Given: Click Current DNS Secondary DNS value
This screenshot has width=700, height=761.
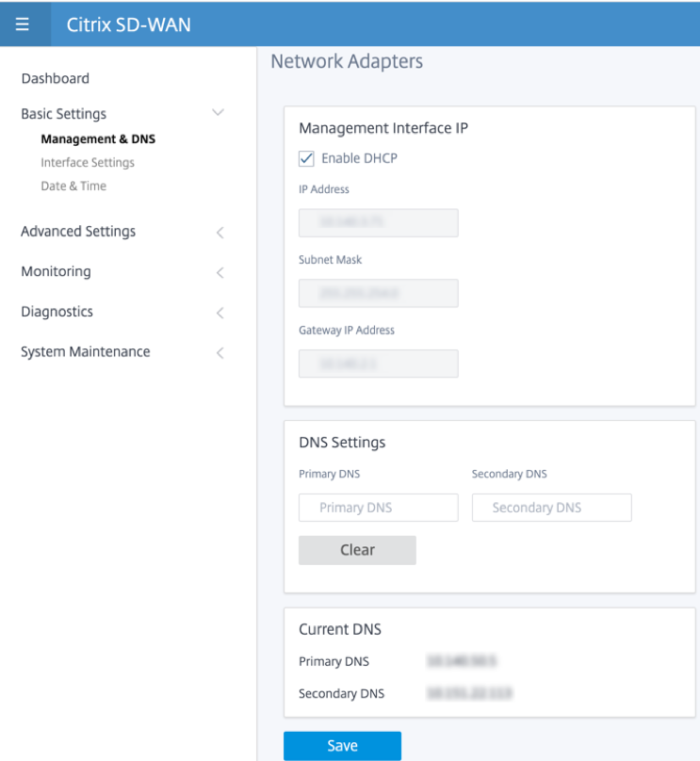Looking at the screenshot, I should click(x=469, y=693).
